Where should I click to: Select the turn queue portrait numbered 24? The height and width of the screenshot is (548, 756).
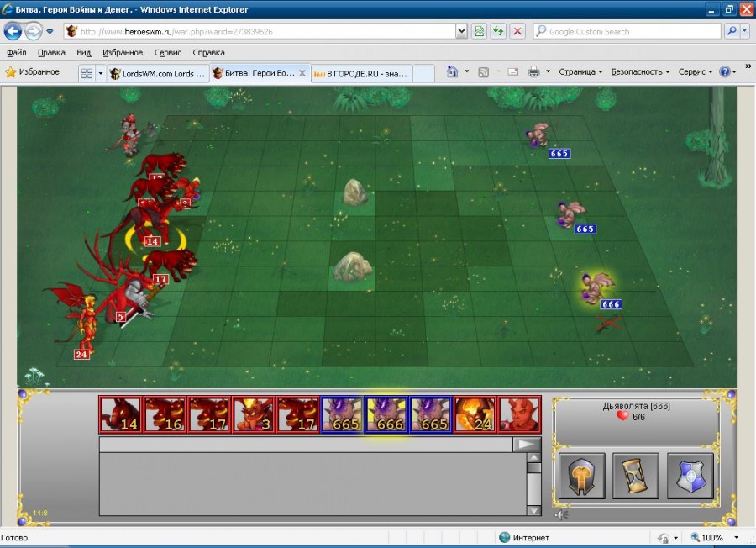tap(475, 414)
